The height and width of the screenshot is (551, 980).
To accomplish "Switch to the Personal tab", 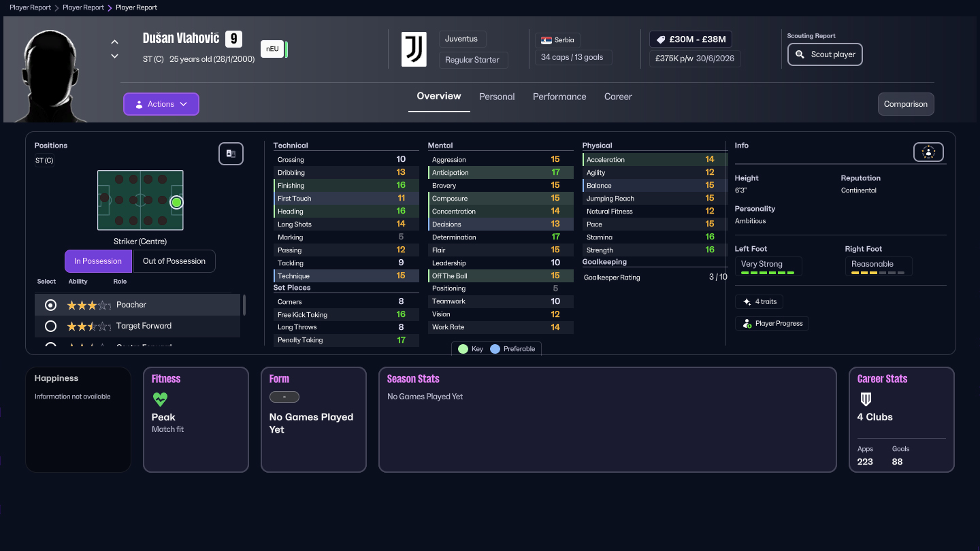I will point(497,97).
